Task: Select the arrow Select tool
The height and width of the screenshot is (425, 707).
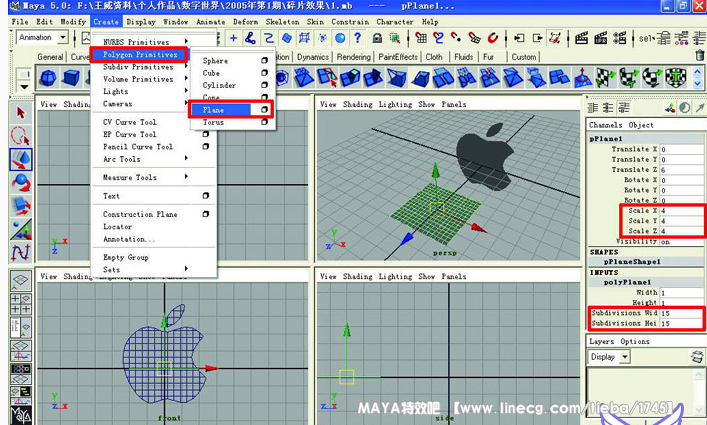Action: coord(21,113)
